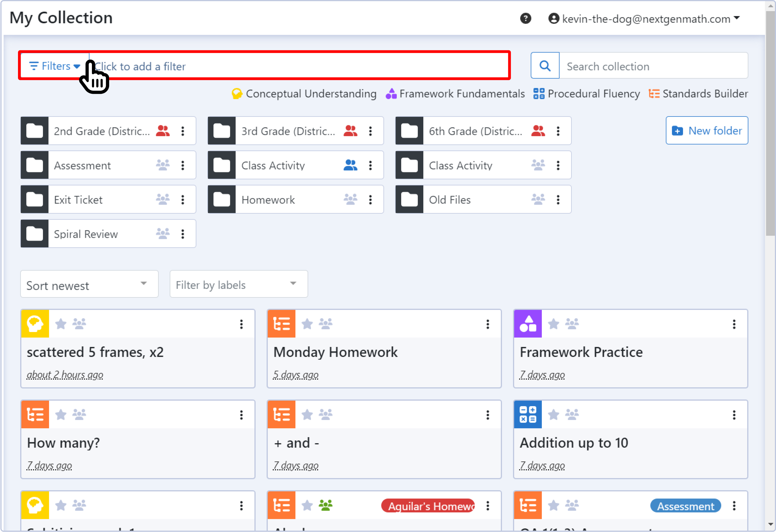Open options menu for 'scattered 5 frames, x2'
The height and width of the screenshot is (532, 776).
pos(241,324)
